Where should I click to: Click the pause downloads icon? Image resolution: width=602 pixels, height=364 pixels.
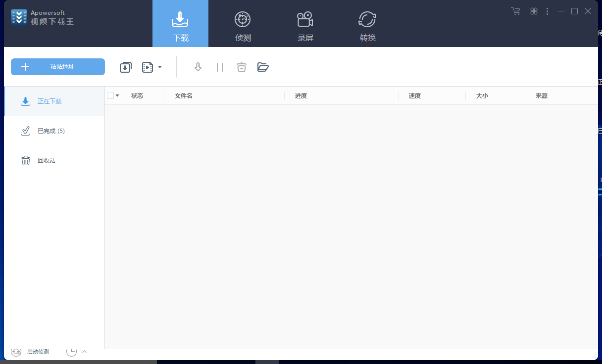[220, 67]
